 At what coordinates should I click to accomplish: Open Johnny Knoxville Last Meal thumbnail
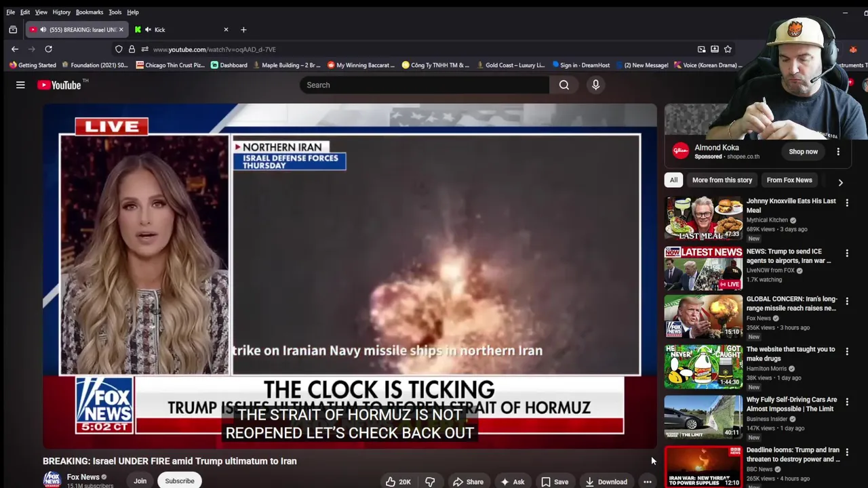[x=703, y=218]
